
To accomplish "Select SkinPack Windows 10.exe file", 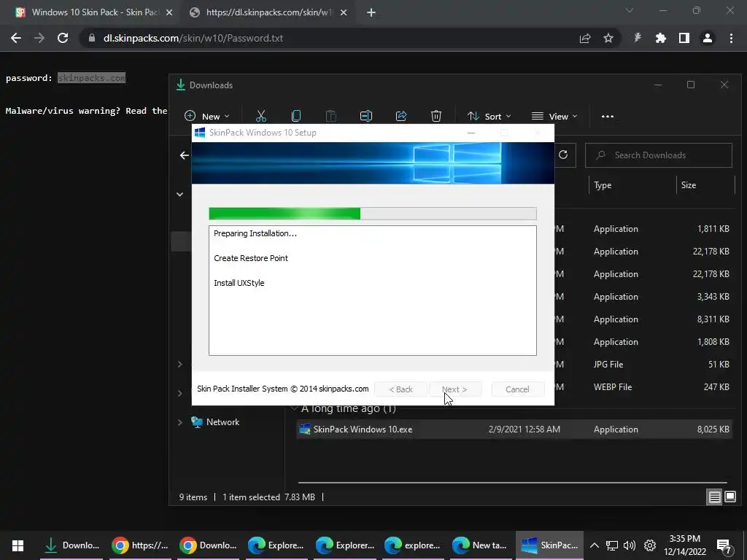I will point(514,429).
